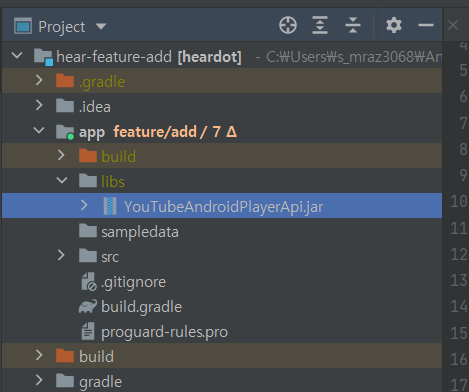
Task: Collapse all tree nodes icon
Action: click(x=353, y=25)
